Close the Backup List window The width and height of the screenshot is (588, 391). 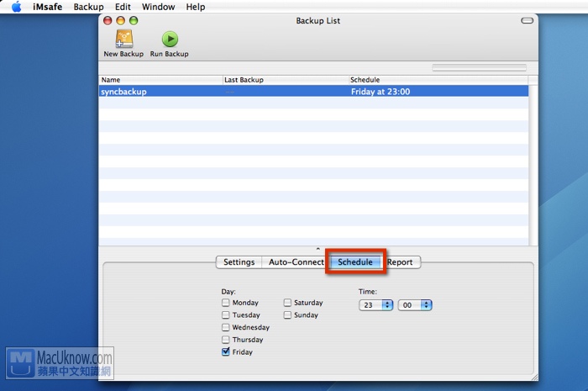click(x=108, y=21)
